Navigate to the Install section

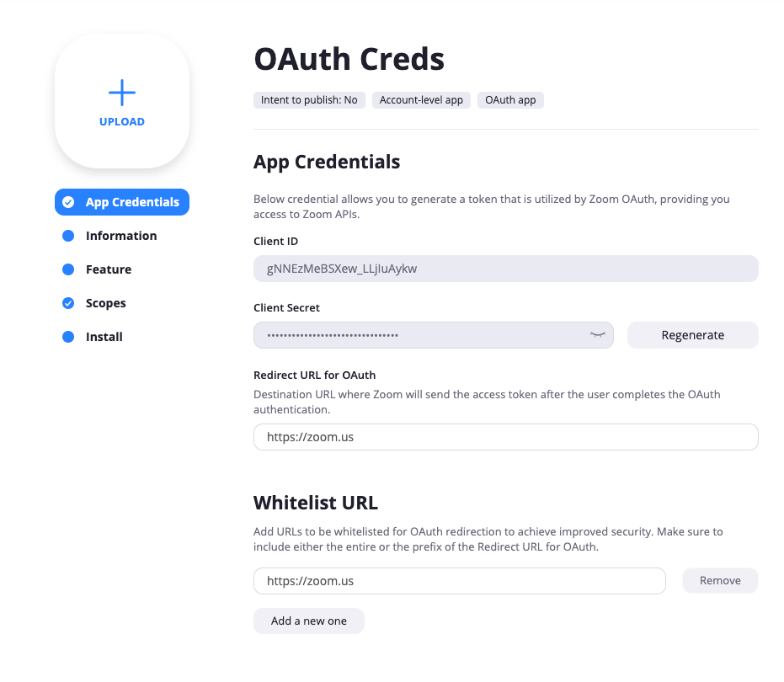click(x=104, y=337)
